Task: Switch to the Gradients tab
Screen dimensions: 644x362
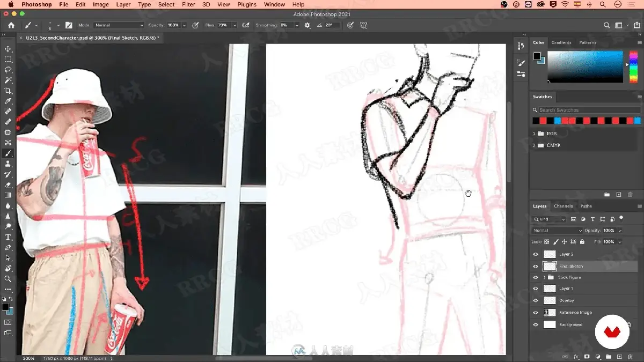Action: 561,42
